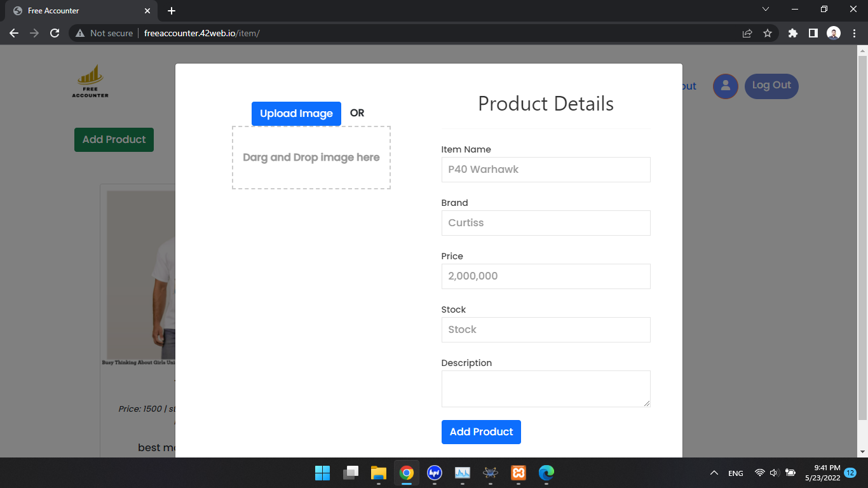Image resolution: width=868 pixels, height=488 pixels.
Task: Switch to the Free Accounter browser tab
Action: [x=76, y=10]
